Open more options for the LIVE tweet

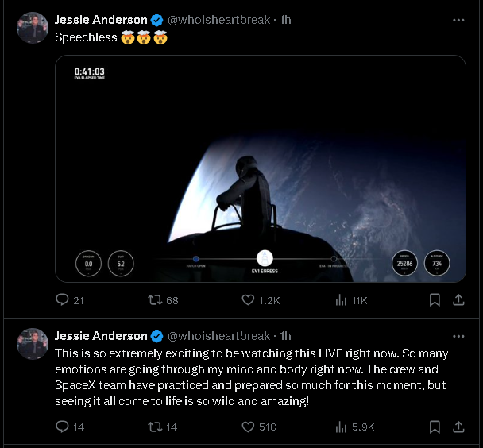tap(458, 336)
